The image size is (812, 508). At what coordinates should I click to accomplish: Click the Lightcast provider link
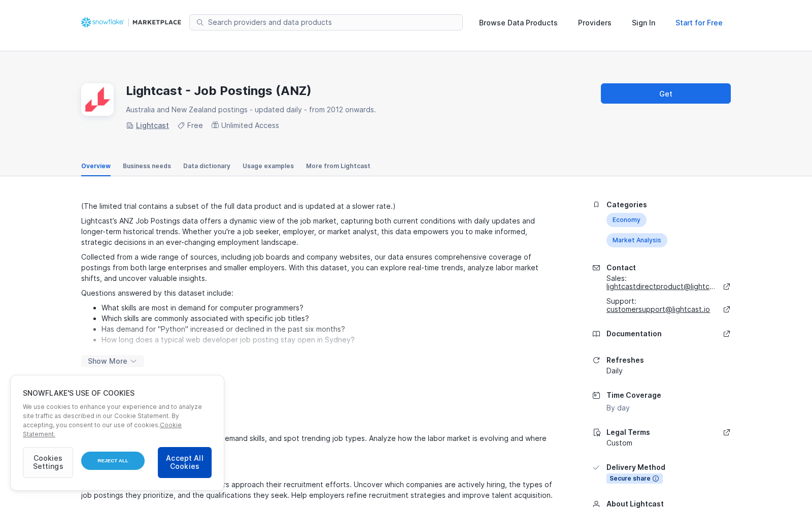152,125
